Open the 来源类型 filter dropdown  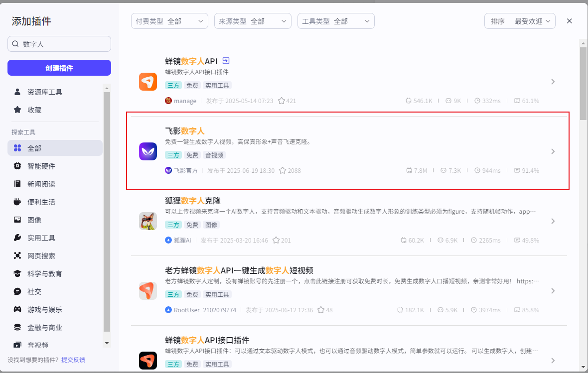253,21
